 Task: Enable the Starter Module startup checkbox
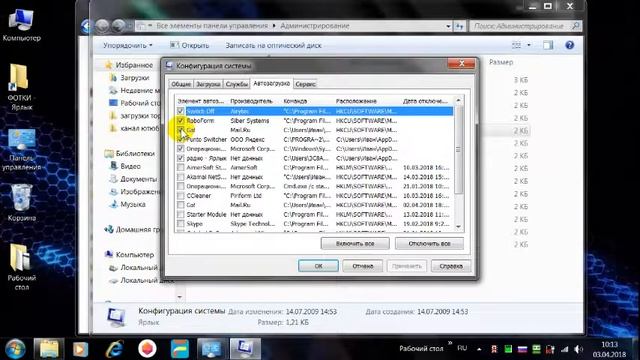pos(180,214)
